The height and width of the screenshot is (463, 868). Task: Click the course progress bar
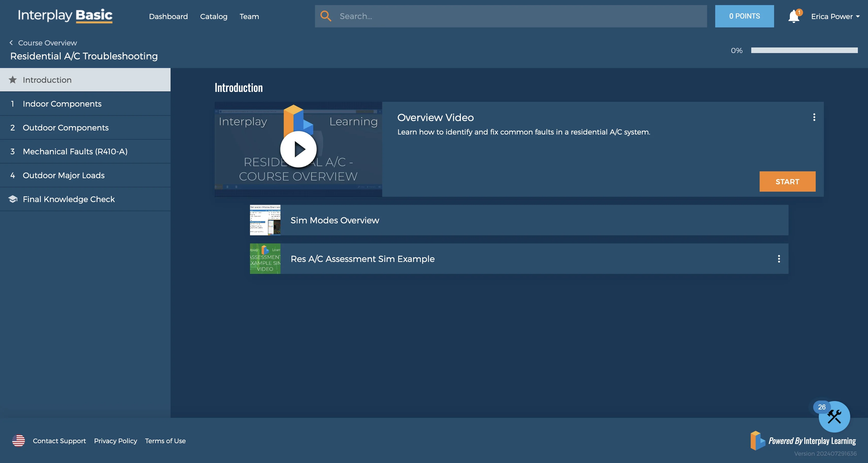[804, 50]
